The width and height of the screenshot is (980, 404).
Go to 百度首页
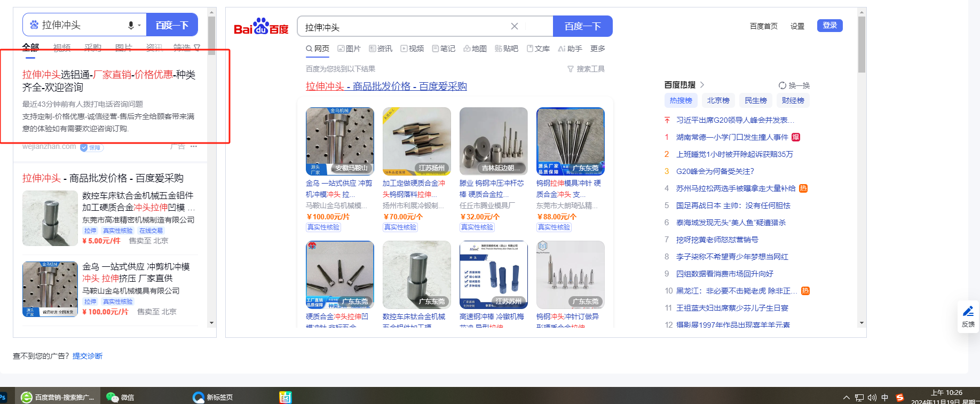[x=763, y=26]
